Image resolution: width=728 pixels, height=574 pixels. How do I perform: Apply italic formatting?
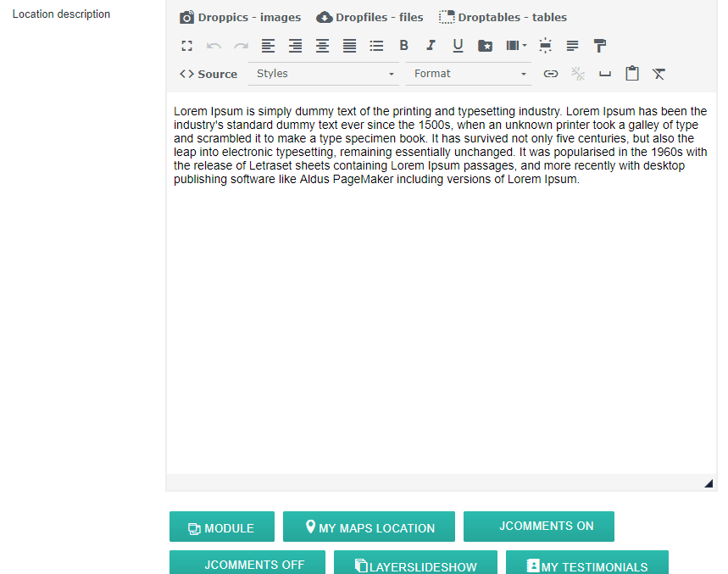point(431,46)
